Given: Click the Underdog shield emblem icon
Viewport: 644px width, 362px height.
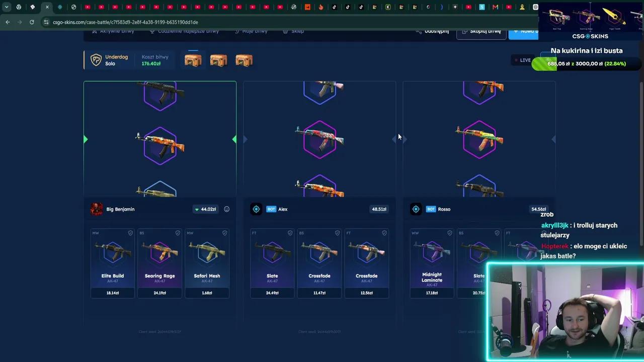Looking at the screenshot, I should coord(96,60).
